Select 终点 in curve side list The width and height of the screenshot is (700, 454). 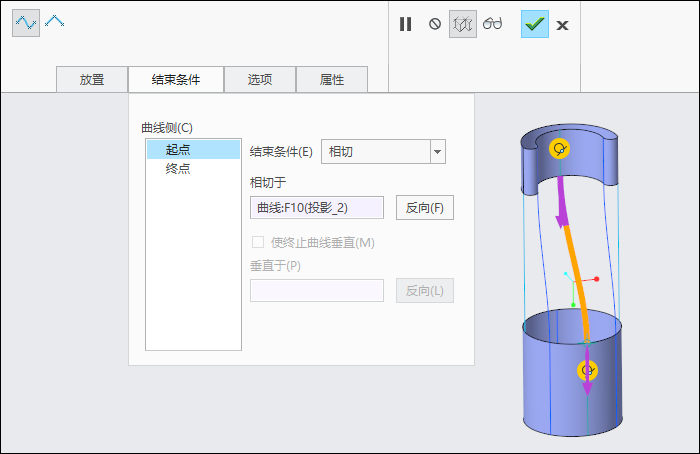193,169
